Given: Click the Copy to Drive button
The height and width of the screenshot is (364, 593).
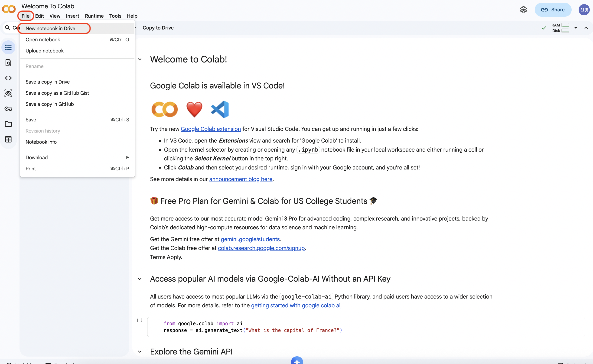Looking at the screenshot, I should coord(158,28).
